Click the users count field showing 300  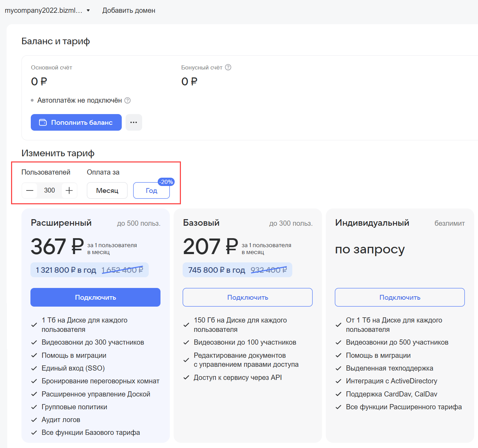(49, 190)
